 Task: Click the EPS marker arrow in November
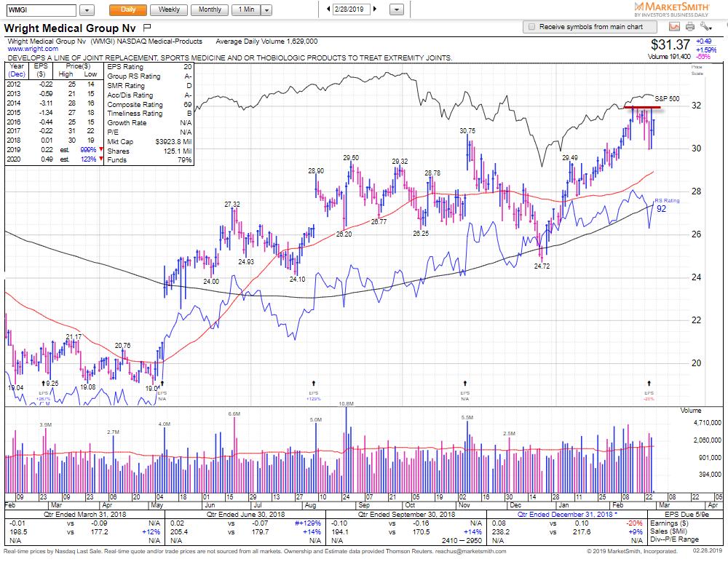click(464, 384)
